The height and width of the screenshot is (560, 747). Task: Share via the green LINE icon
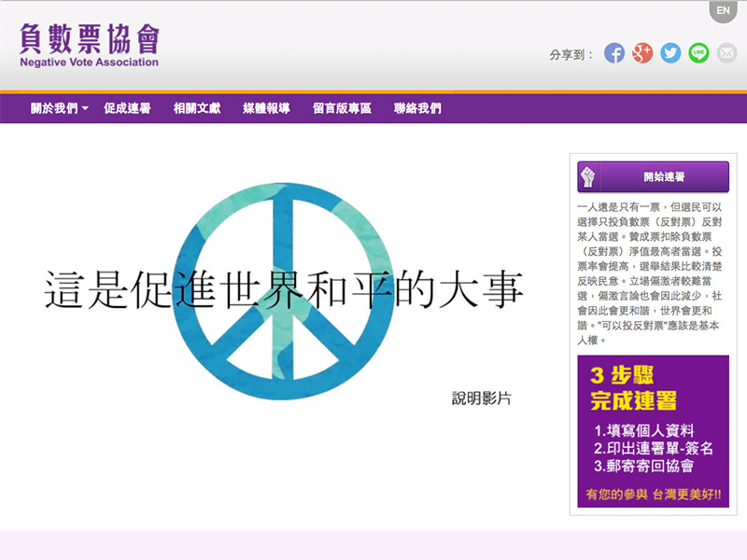click(698, 54)
